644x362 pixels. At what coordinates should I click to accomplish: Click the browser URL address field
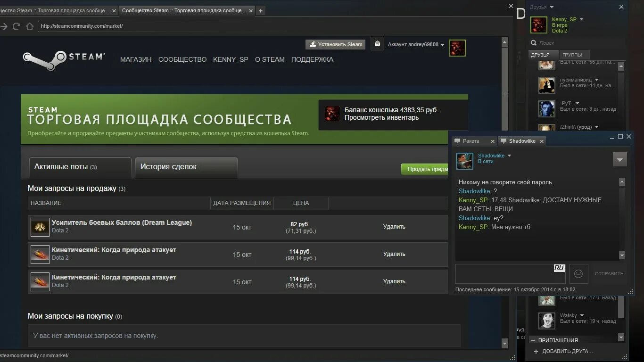pyautogui.click(x=273, y=26)
